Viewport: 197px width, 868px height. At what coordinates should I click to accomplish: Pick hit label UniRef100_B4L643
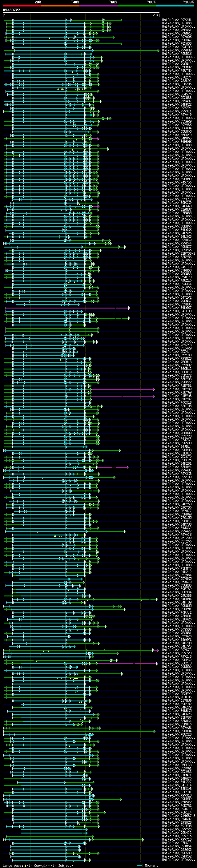point(176,206)
